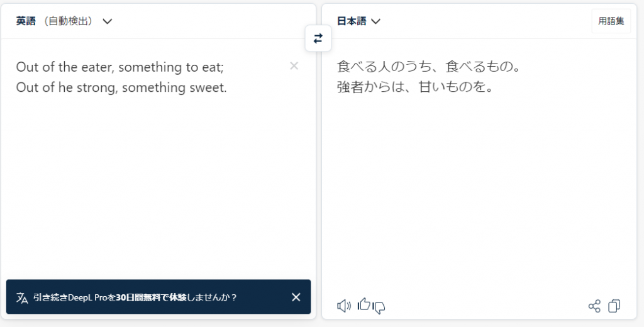Open the 日本語 target language selector
Viewport: 644px width, 327px height.
pyautogui.click(x=352, y=21)
